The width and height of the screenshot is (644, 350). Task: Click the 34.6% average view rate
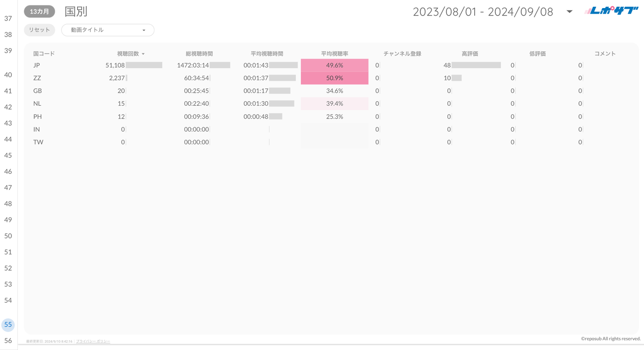(335, 91)
